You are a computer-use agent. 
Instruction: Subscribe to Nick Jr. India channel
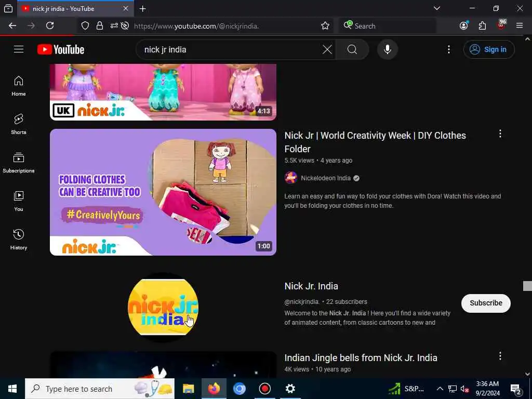(x=486, y=303)
